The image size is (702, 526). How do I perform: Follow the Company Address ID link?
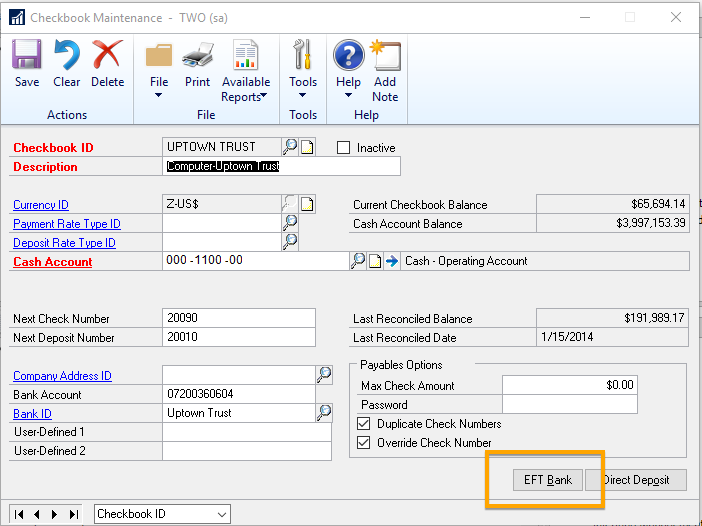pyautogui.click(x=62, y=376)
